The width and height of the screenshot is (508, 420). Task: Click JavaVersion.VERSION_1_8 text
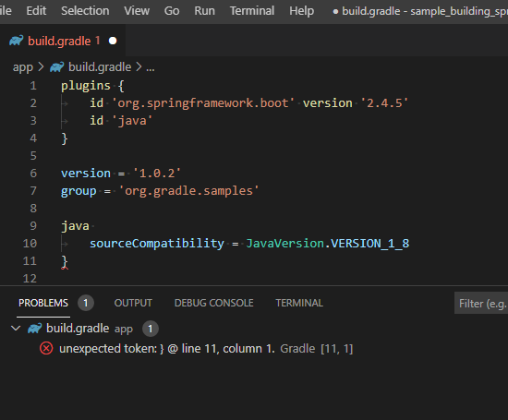coord(328,244)
